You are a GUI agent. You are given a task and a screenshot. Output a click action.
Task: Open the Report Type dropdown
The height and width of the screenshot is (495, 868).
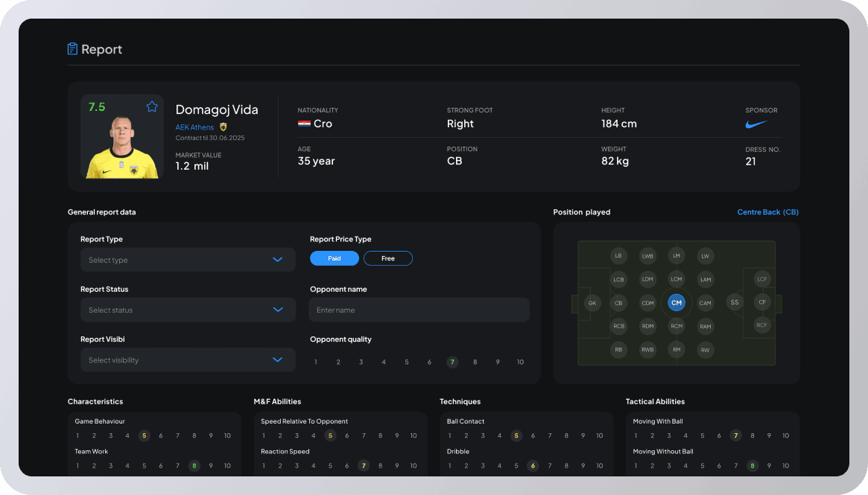(x=188, y=260)
